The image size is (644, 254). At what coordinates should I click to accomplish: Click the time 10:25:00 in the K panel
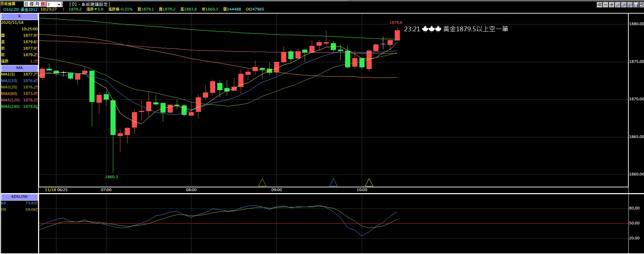click(30, 29)
